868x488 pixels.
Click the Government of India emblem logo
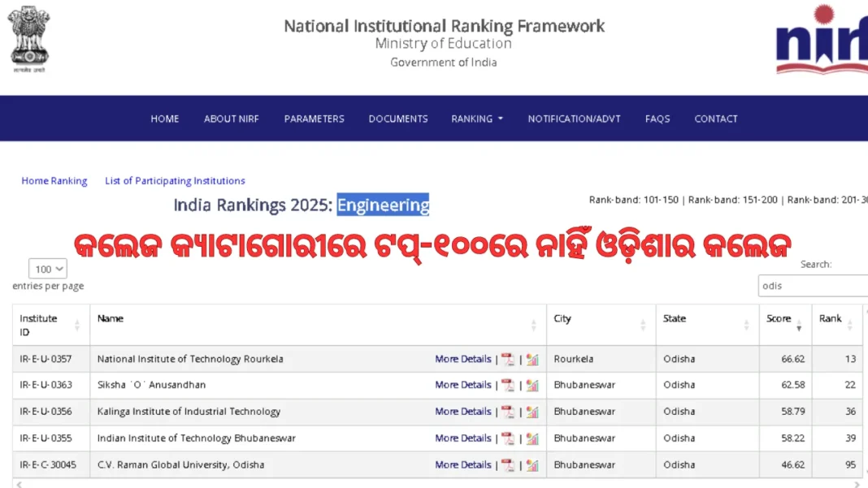29,39
